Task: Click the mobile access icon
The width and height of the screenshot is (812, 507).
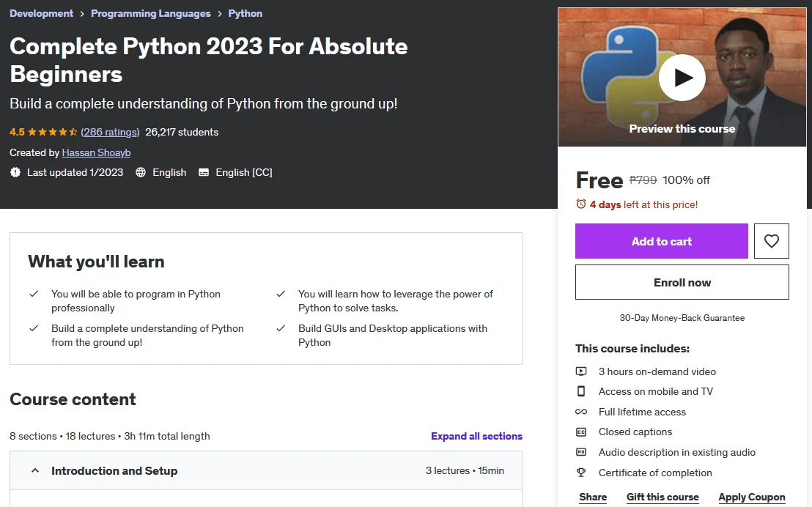Action: click(x=581, y=391)
